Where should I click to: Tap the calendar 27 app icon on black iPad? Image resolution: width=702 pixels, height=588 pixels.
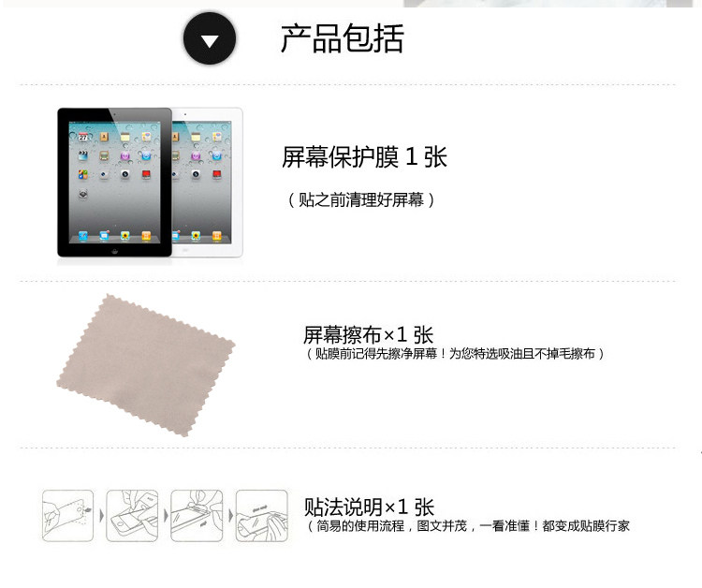[83, 137]
